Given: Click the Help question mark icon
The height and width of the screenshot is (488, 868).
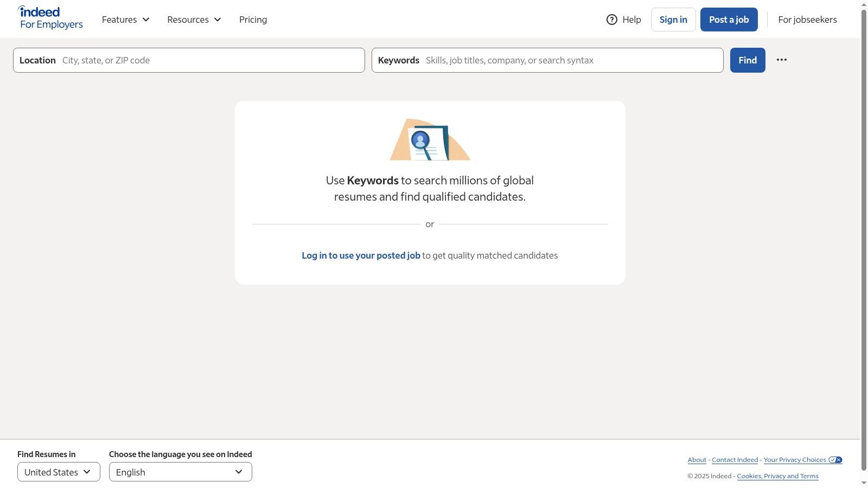Looking at the screenshot, I should 612,20.
